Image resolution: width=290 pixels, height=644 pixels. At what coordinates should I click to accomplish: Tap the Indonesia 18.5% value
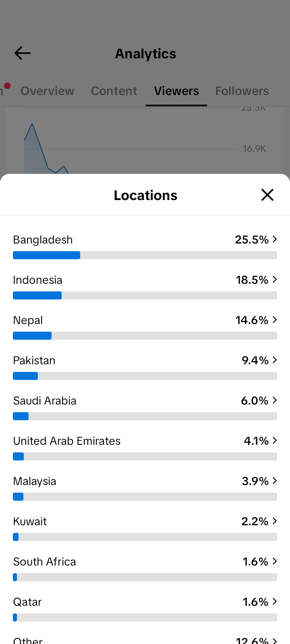pyautogui.click(x=252, y=280)
